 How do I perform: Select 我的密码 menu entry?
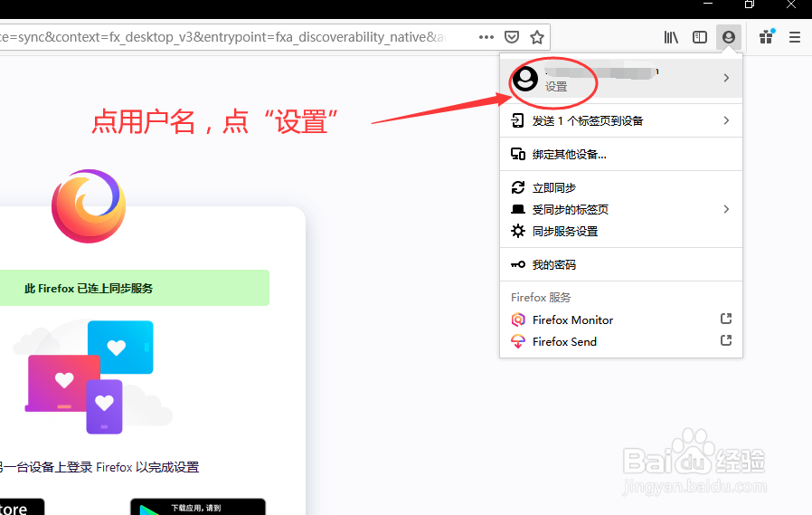621,265
